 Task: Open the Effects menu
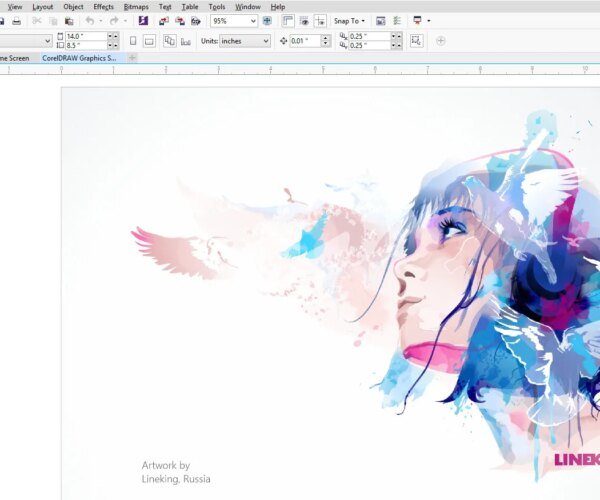[104, 6]
